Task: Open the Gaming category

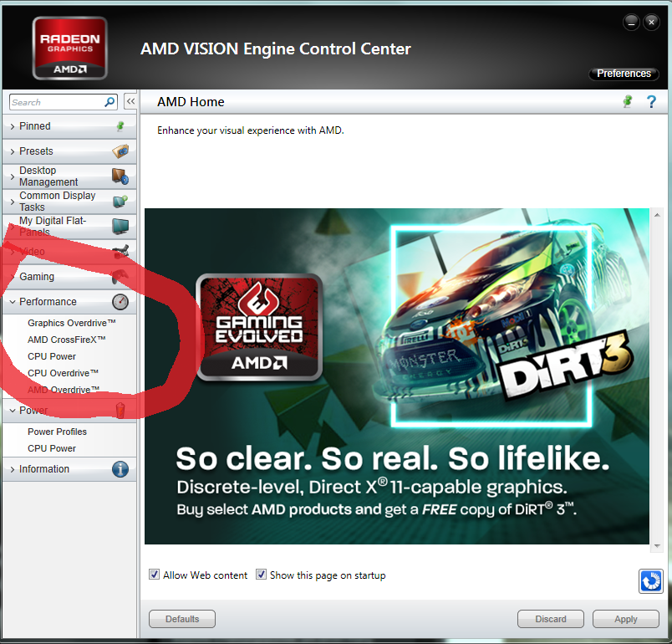Action: (x=69, y=277)
